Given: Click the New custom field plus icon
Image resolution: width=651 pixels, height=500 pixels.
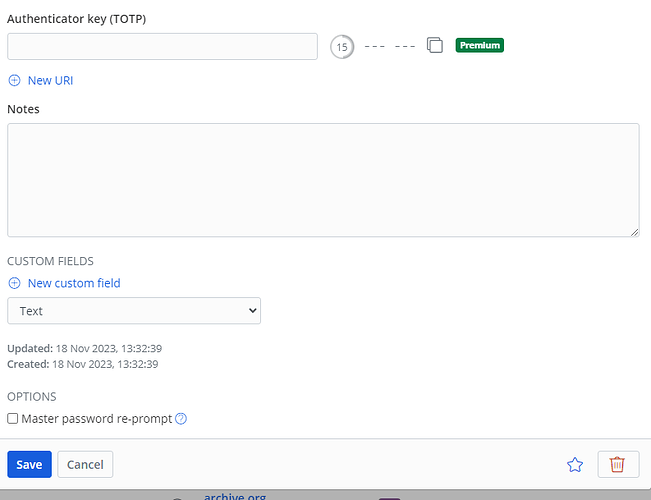Looking at the screenshot, I should click(15, 283).
